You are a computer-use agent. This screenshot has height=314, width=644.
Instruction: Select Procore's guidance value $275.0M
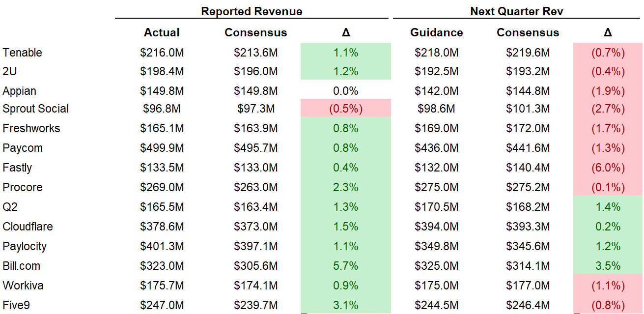point(437,187)
